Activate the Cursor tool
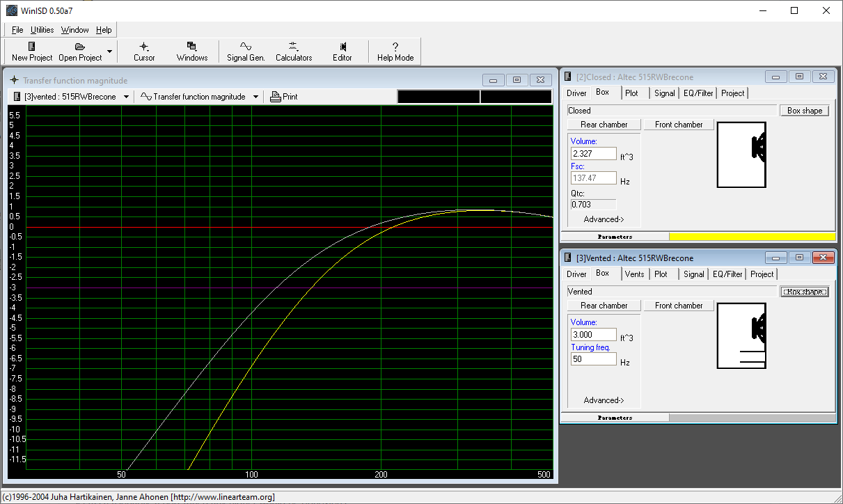 (144, 52)
